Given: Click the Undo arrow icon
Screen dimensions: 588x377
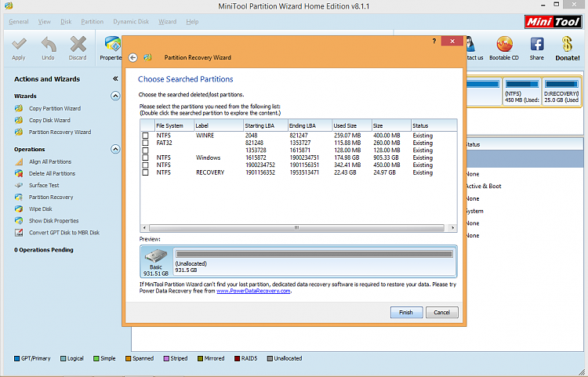Looking at the screenshot, I should [x=49, y=44].
